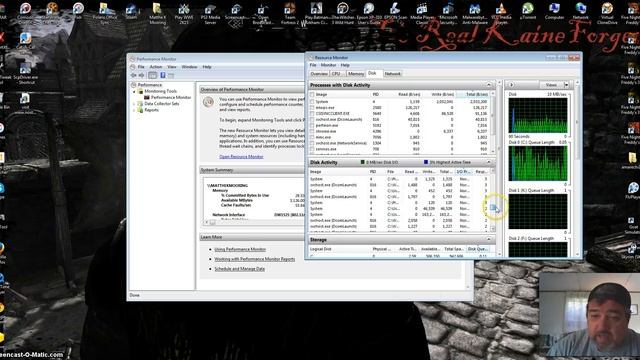Switch to the Network tab

coord(392,74)
